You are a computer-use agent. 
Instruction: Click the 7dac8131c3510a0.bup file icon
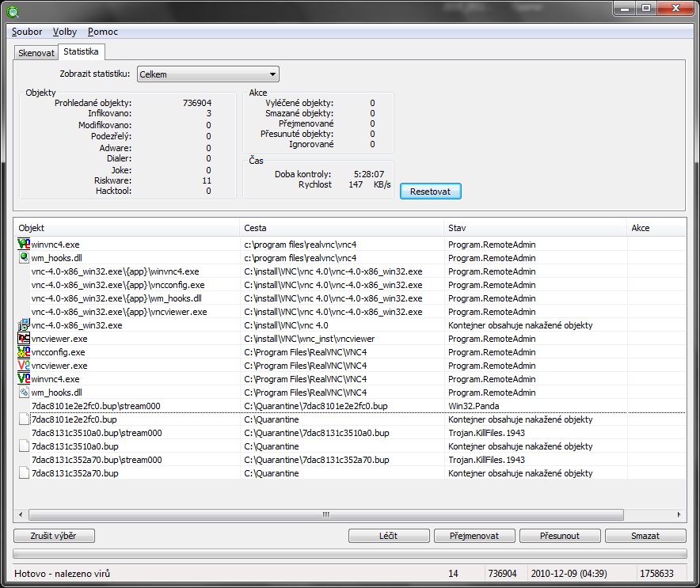pyautogui.click(x=24, y=446)
